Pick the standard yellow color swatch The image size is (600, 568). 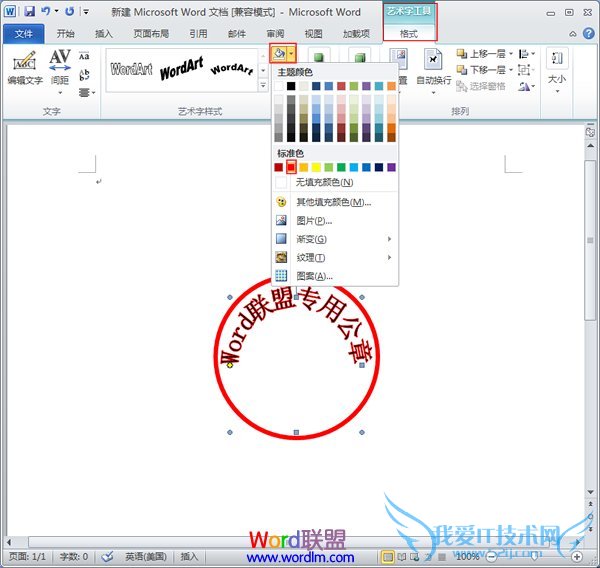pyautogui.click(x=316, y=167)
